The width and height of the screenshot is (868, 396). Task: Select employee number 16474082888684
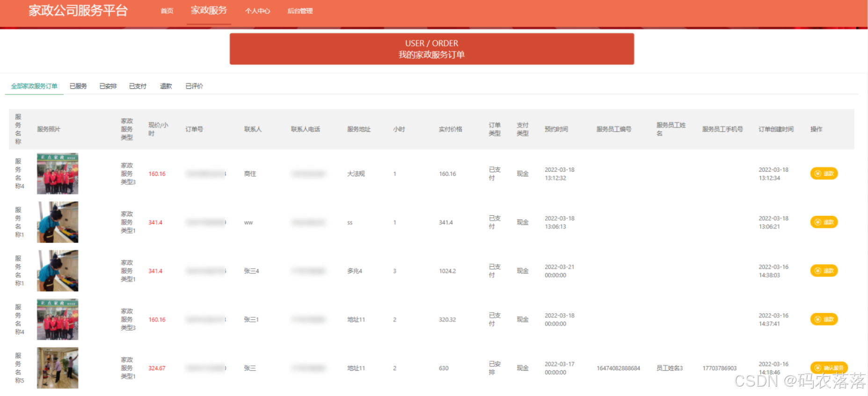(x=618, y=368)
